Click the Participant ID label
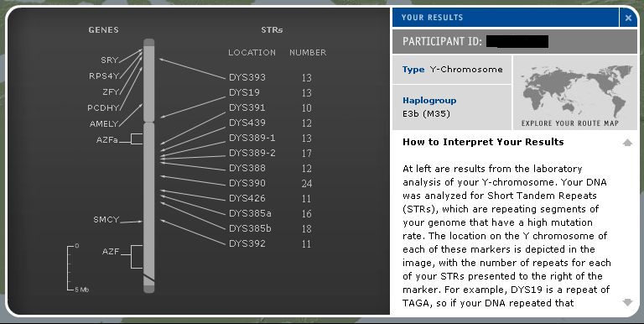 [443, 41]
